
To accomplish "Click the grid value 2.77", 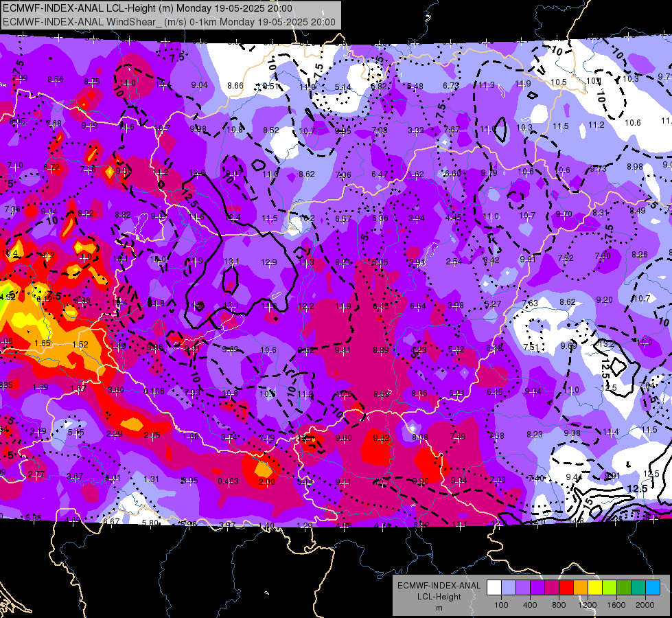I will tap(36, 474).
